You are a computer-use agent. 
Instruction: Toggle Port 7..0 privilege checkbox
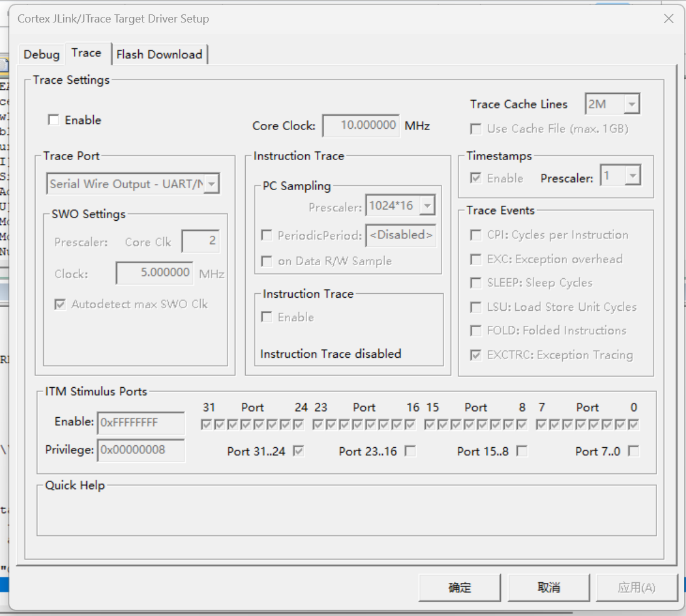point(633,451)
